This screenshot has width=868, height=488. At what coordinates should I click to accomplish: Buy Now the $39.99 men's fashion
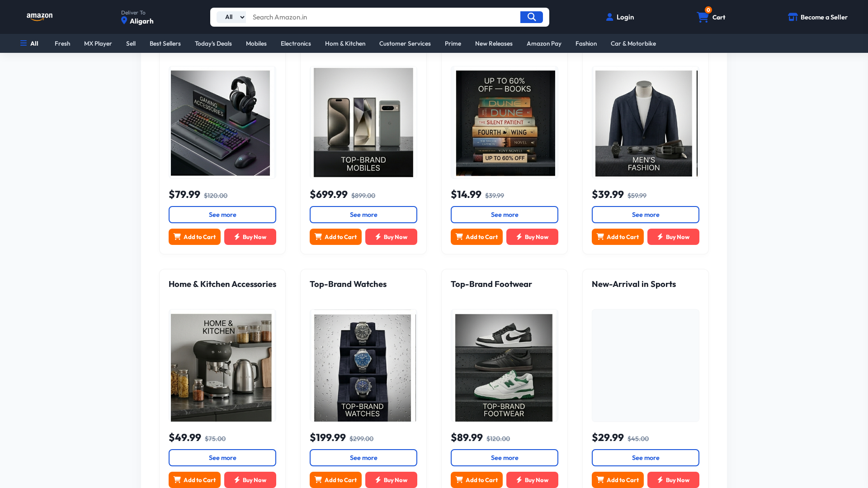[673, 237]
